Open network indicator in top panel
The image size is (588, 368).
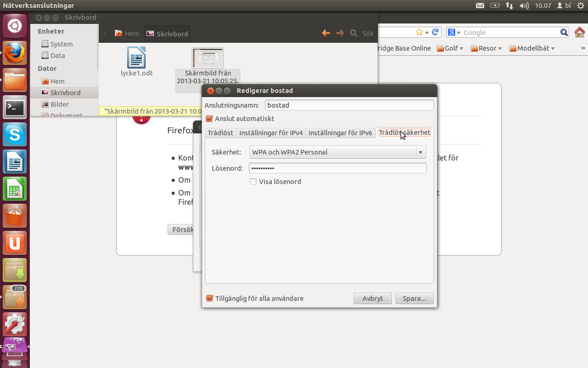click(x=509, y=6)
